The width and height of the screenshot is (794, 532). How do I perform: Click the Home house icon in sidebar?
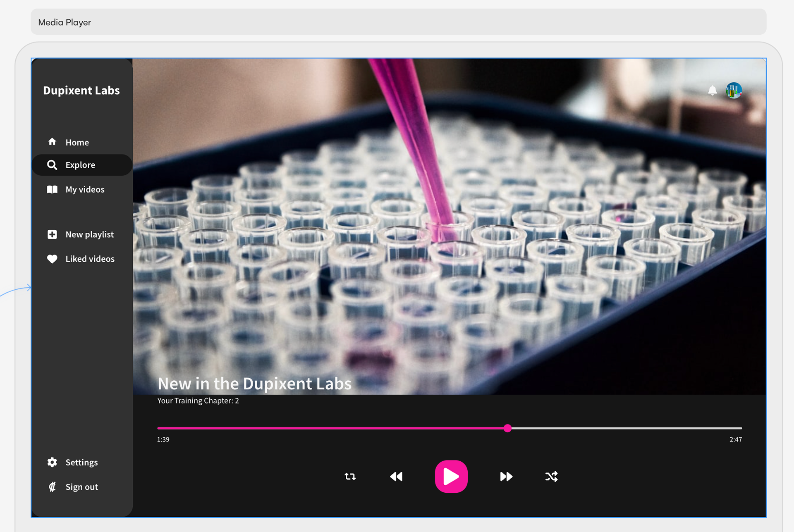(x=52, y=142)
